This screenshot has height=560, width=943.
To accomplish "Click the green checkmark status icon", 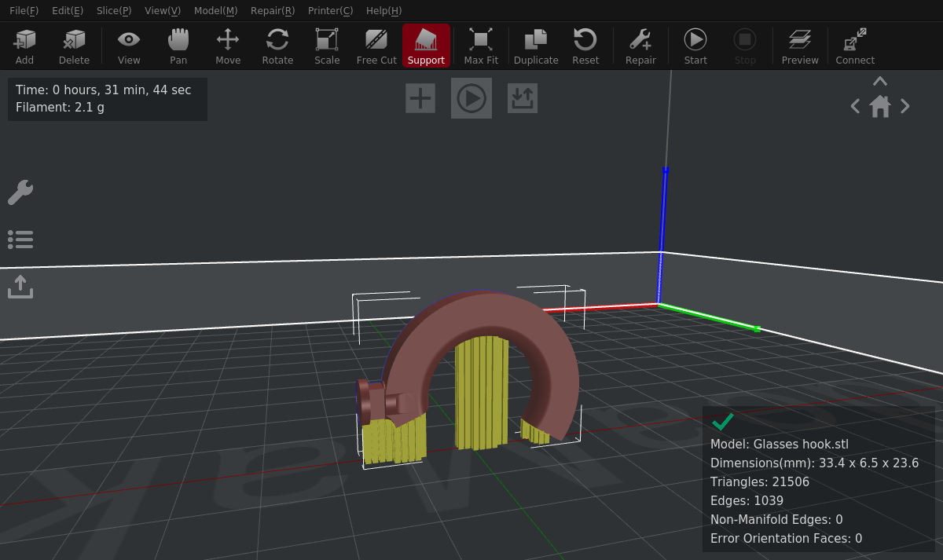I will tap(722, 422).
